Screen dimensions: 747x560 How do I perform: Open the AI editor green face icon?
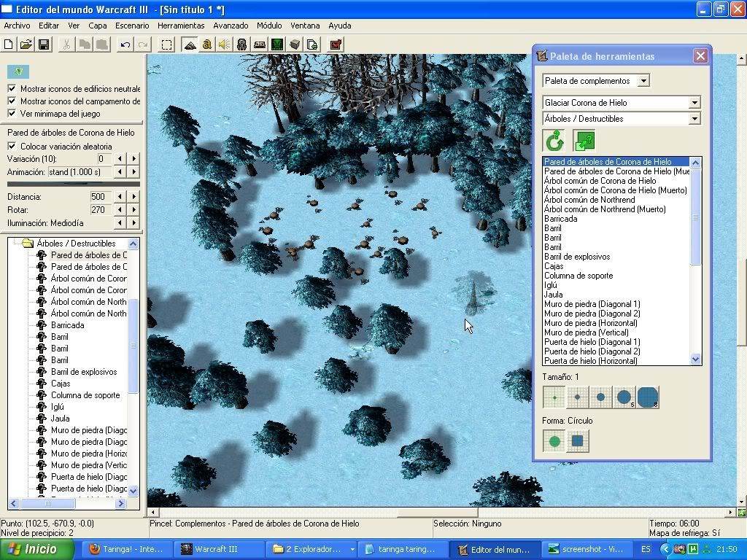276,44
